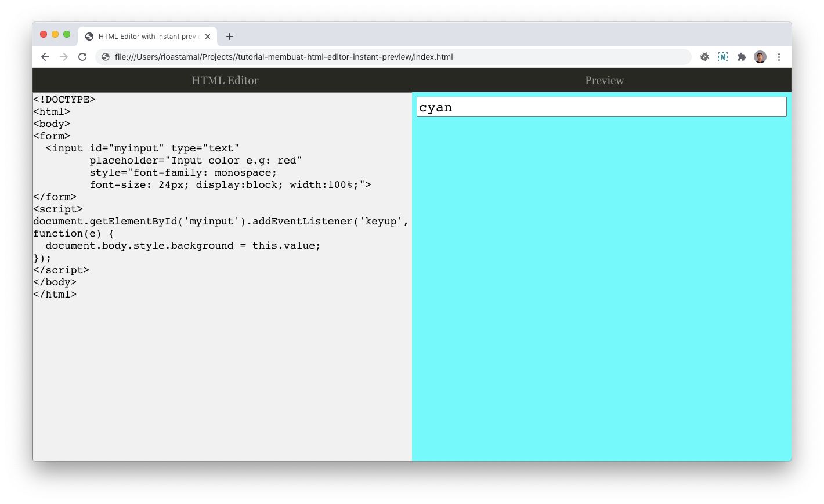
Task: Click the style="font-family: monospace;" line
Action: pyautogui.click(x=183, y=173)
